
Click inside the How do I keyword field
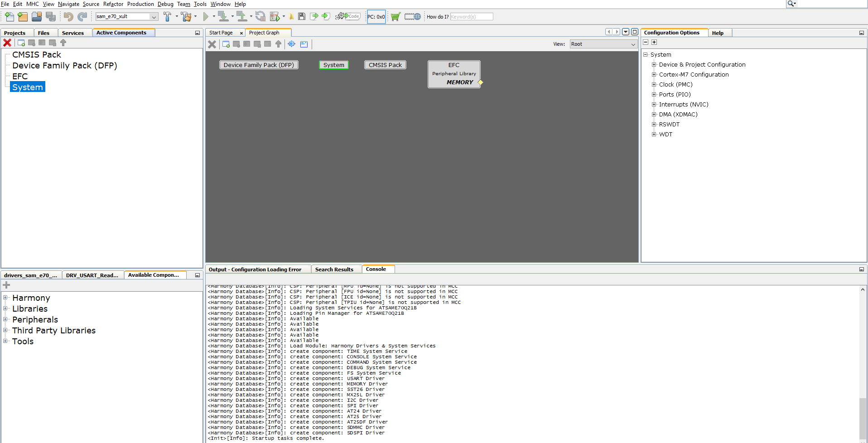pos(471,16)
